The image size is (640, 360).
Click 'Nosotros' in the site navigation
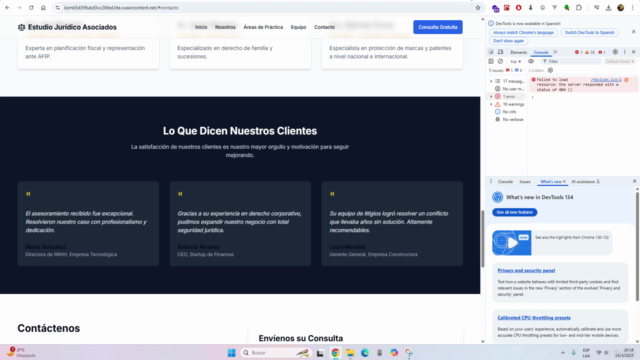[x=225, y=27]
